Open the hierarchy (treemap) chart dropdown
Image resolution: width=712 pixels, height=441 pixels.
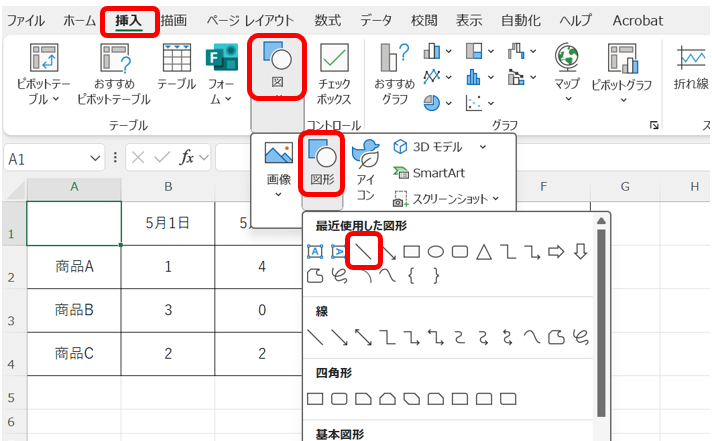pyautogui.click(x=480, y=51)
